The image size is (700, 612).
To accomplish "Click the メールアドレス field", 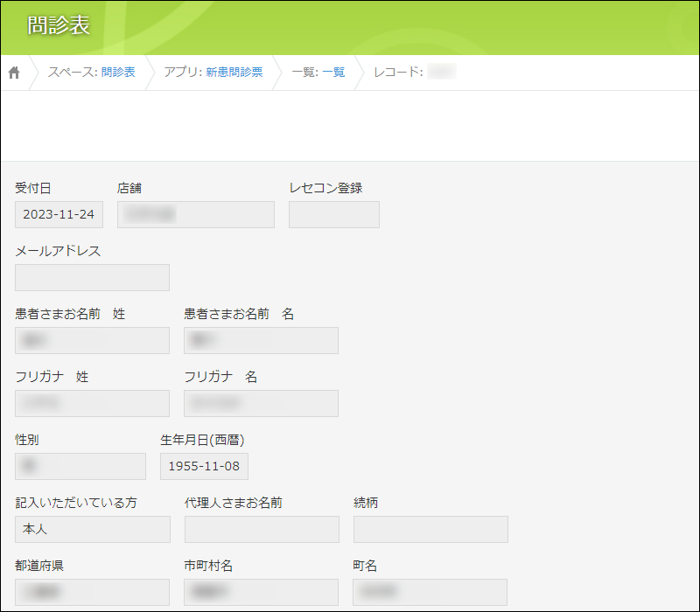I will click(x=92, y=277).
